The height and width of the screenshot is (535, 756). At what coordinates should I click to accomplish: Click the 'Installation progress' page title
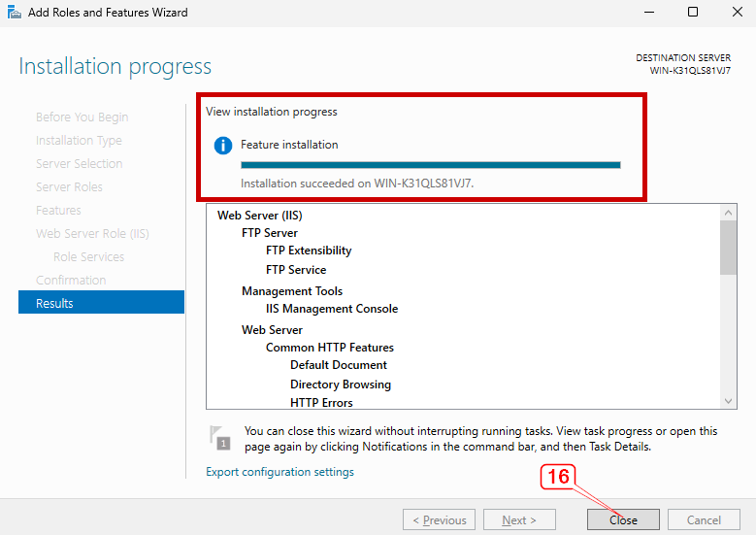click(x=115, y=67)
